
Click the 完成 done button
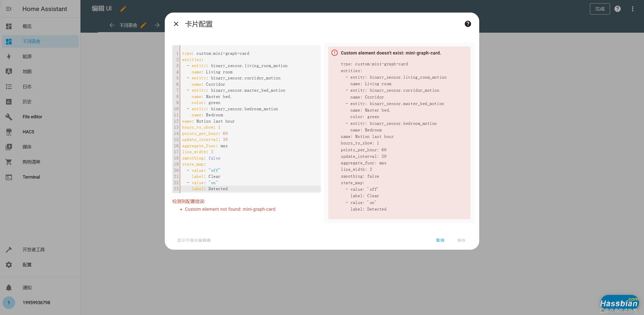[x=600, y=9]
